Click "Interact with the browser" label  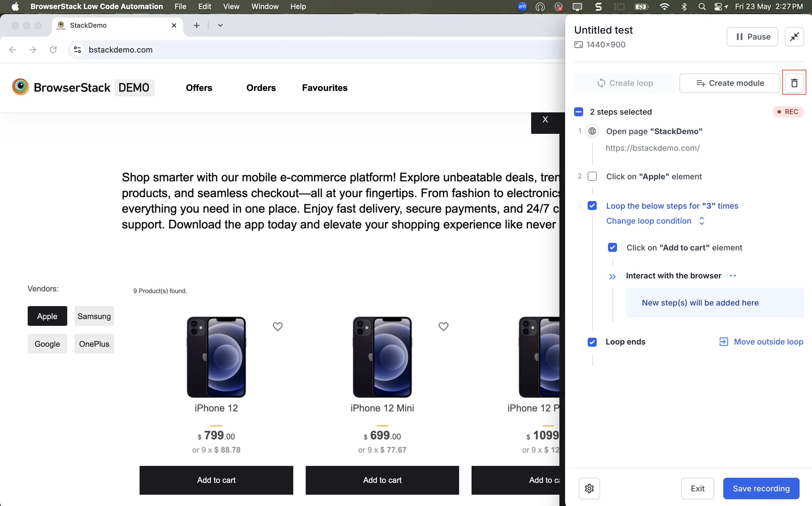click(673, 276)
